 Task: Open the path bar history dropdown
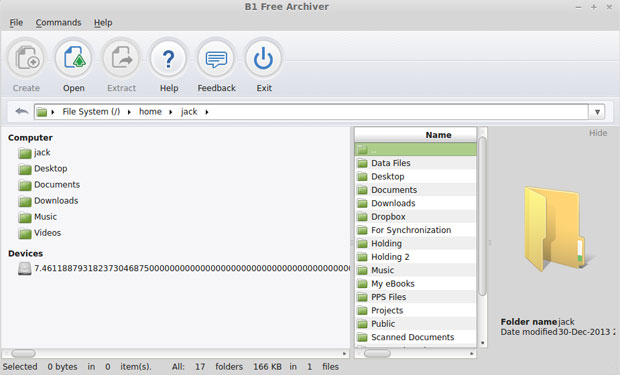point(597,112)
